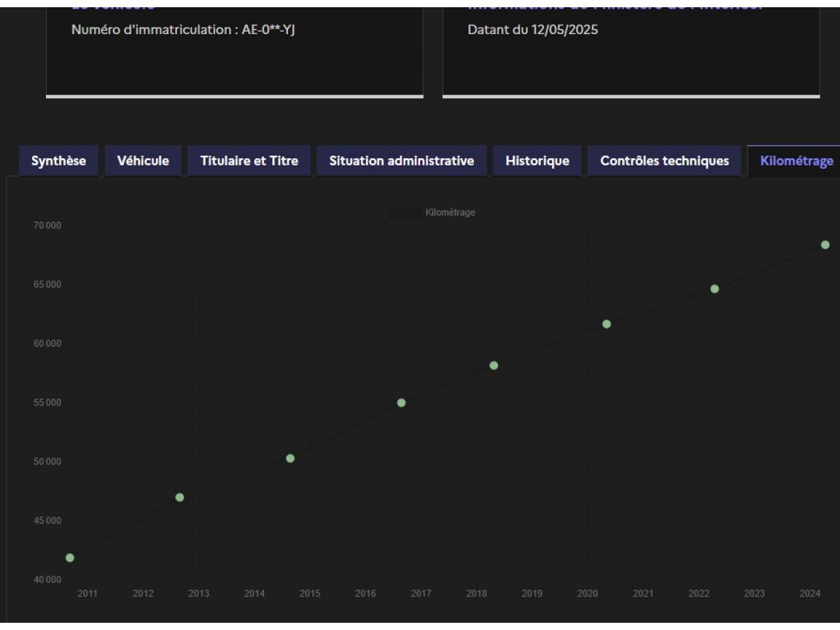Open the Synthèse tab
840x630 pixels.
pyautogui.click(x=58, y=161)
